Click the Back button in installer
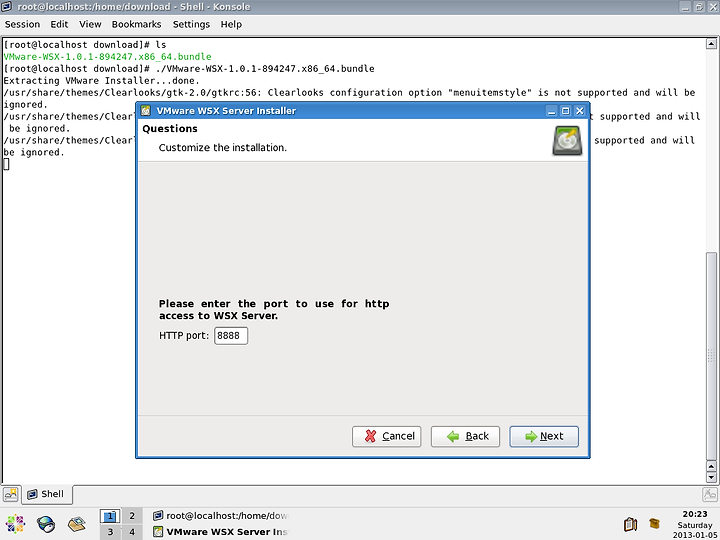720x540 pixels. [x=465, y=436]
